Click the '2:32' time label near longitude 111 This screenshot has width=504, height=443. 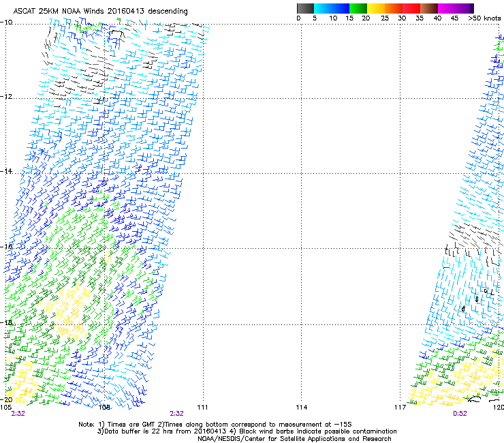point(177,414)
